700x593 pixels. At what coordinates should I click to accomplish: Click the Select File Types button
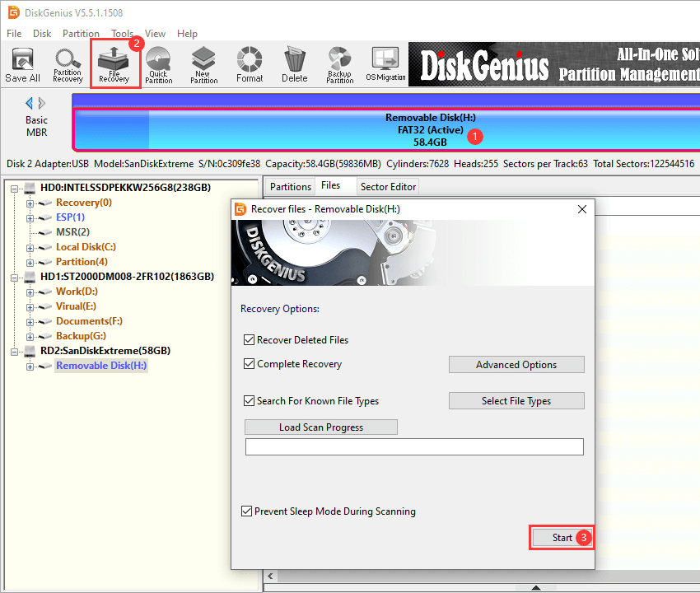pyautogui.click(x=516, y=400)
